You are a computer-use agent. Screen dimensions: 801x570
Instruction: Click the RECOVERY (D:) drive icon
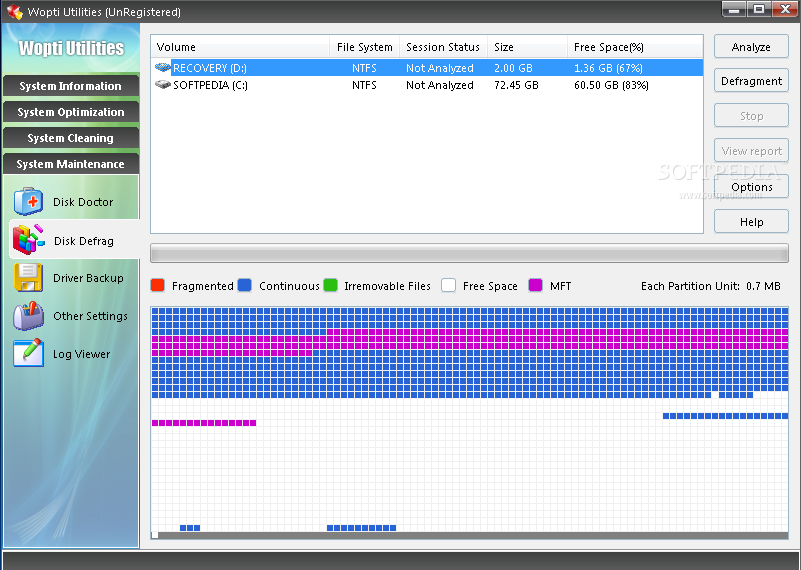pos(163,67)
